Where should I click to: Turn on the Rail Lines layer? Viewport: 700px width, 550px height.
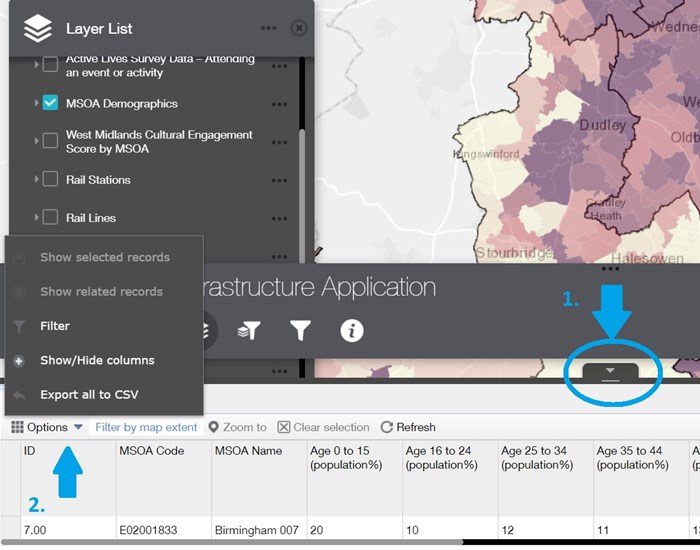pos(50,217)
